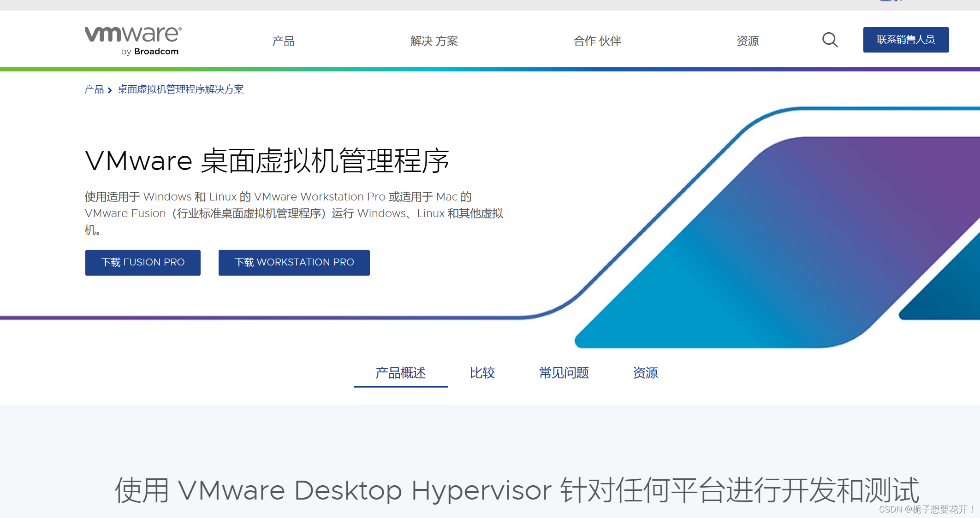Open the 资源 menu in top navigation
Viewport: 980px width, 518px height.
748,41
